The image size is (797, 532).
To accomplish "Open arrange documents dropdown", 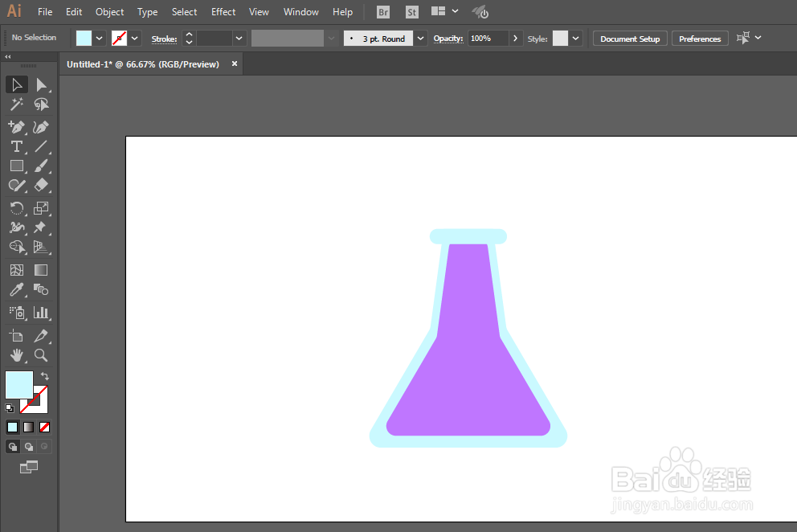I will (445, 11).
